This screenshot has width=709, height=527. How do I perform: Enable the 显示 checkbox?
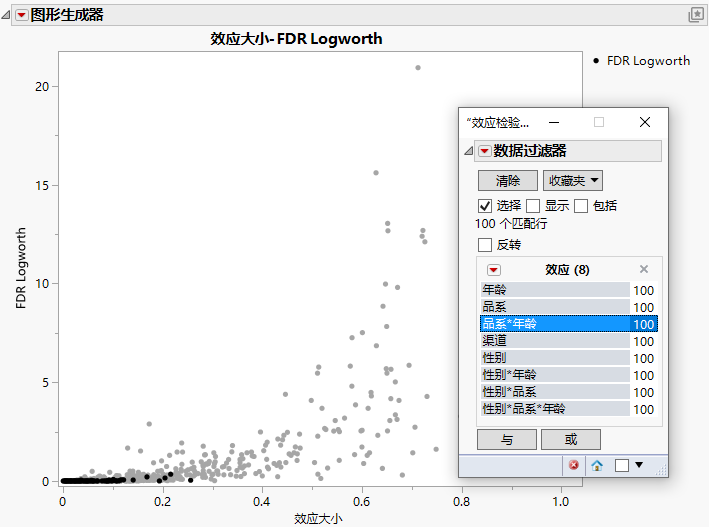533,206
